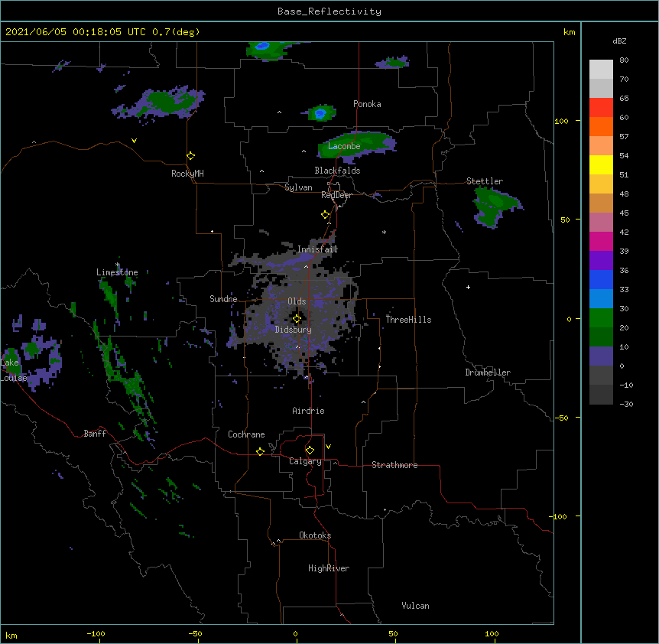Pick the dark orange swatch by the 60 label
This screenshot has height=644, width=659.
point(601,126)
